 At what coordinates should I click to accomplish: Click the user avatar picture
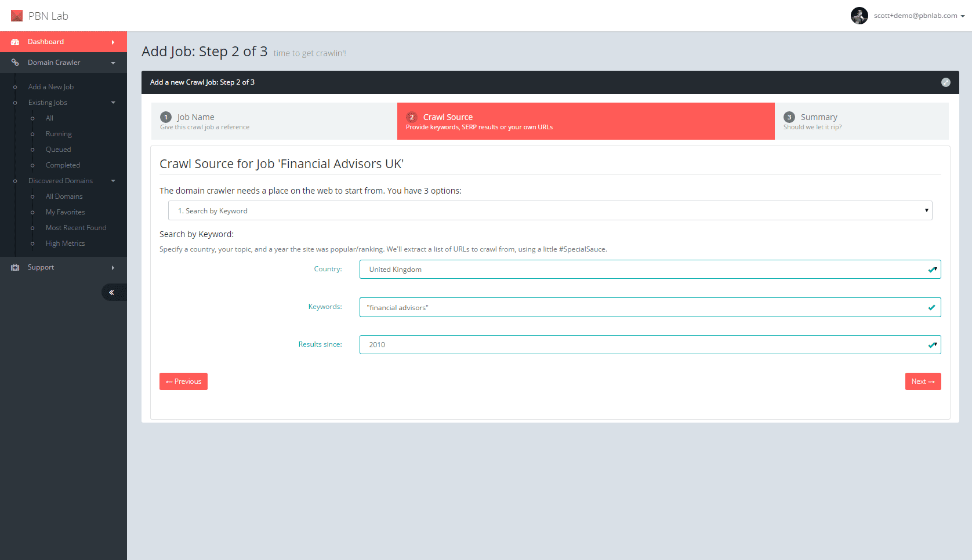tap(859, 16)
